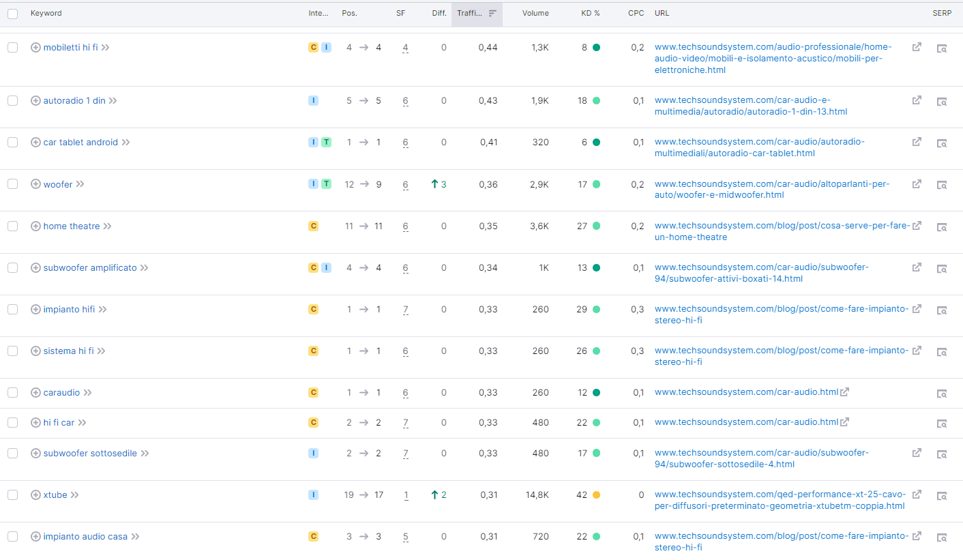963x560 pixels.
Task: Expand details arrows next to subwoofer amplificato
Action: click(x=145, y=268)
